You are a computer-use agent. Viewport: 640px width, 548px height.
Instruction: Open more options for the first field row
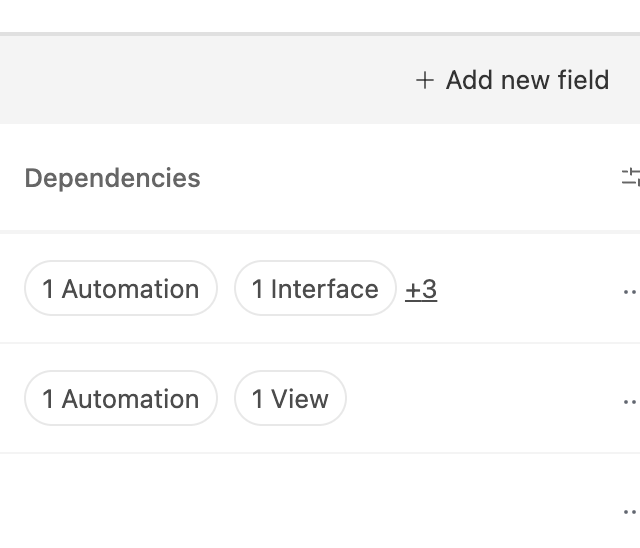point(630,292)
